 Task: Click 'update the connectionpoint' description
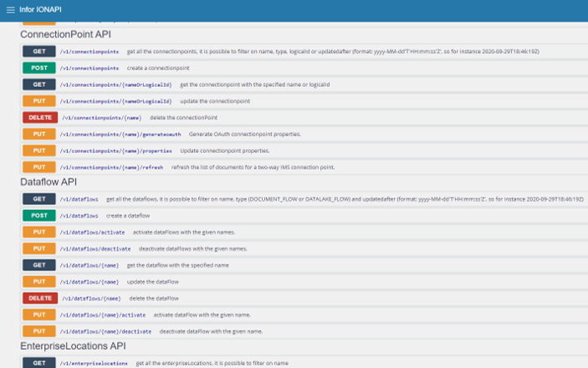(x=215, y=101)
